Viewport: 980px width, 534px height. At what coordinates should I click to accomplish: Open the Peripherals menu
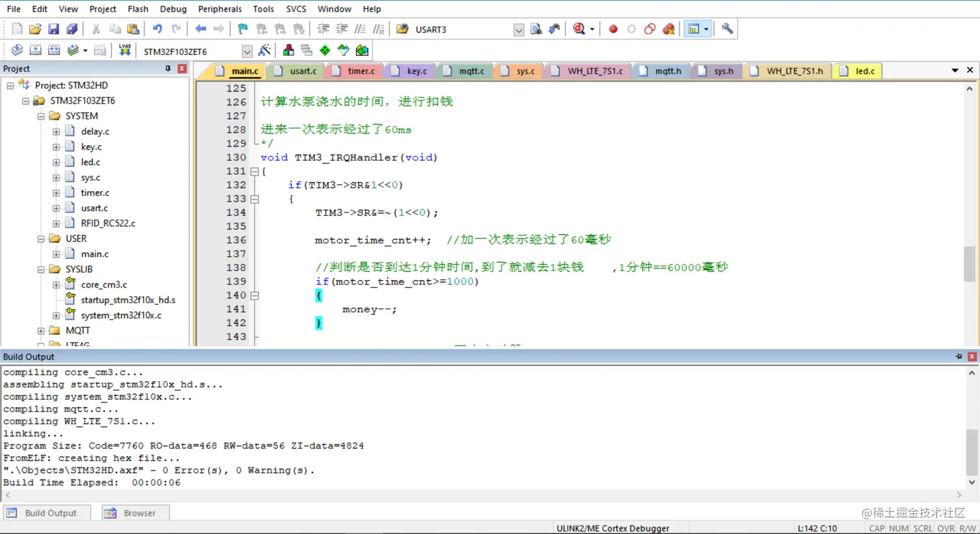[220, 8]
